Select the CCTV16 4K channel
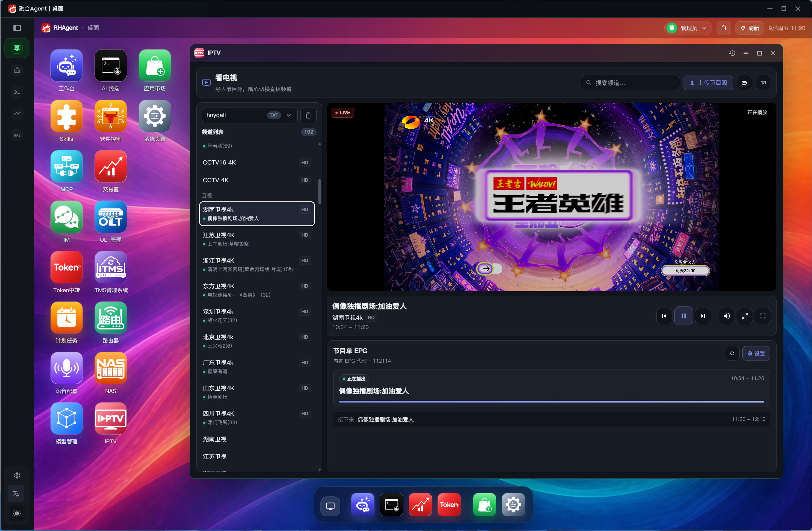The image size is (812, 531). point(257,162)
